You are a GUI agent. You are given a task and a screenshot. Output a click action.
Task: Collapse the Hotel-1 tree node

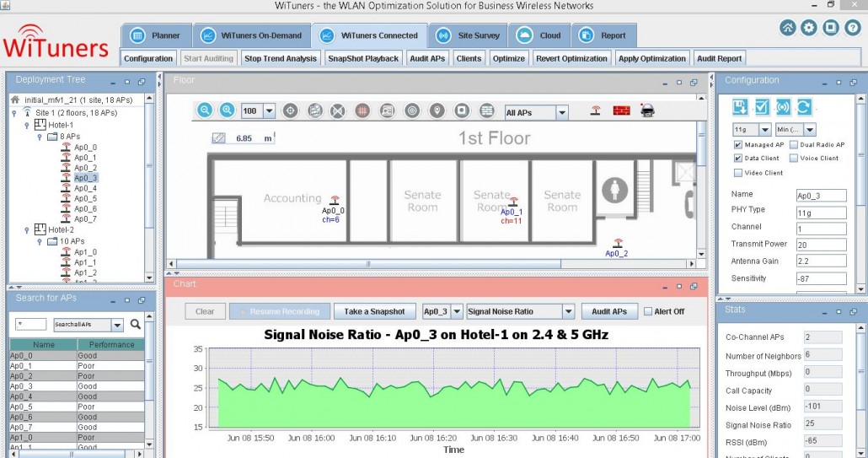26,125
